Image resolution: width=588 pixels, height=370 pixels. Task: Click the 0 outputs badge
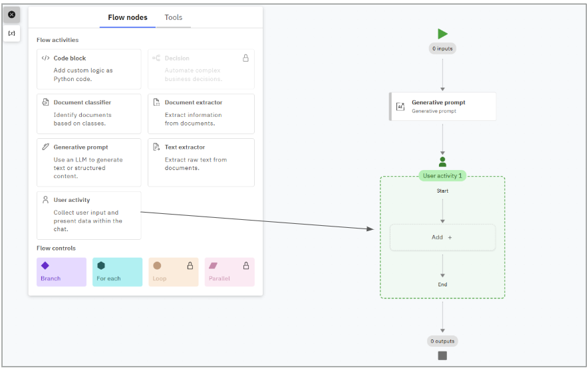coord(442,341)
